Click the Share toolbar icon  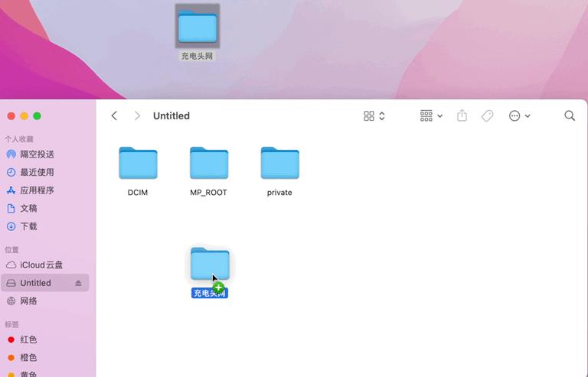click(462, 115)
